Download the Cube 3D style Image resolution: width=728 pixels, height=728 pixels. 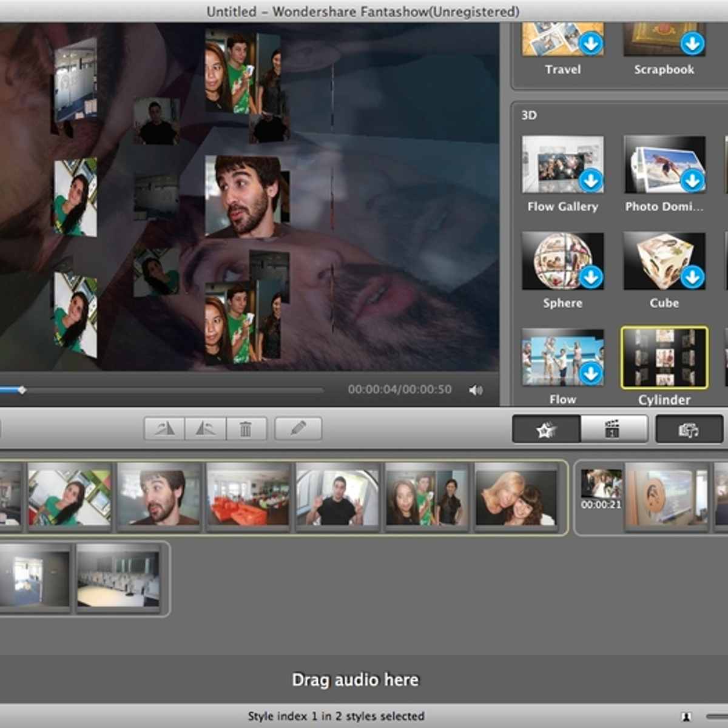coord(692,277)
